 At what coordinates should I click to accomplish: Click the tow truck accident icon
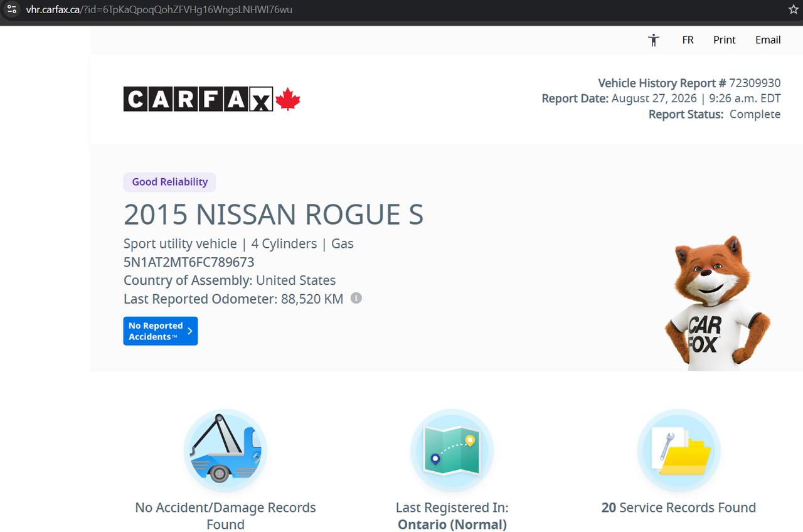225,450
